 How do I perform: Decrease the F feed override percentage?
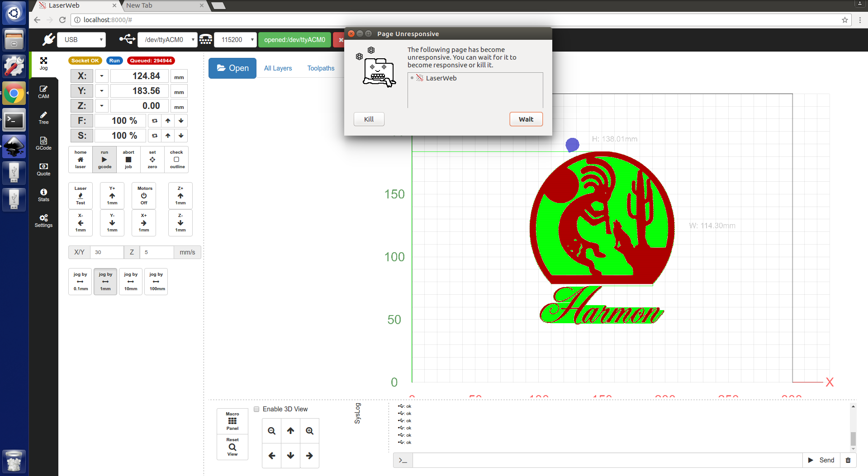(181, 121)
